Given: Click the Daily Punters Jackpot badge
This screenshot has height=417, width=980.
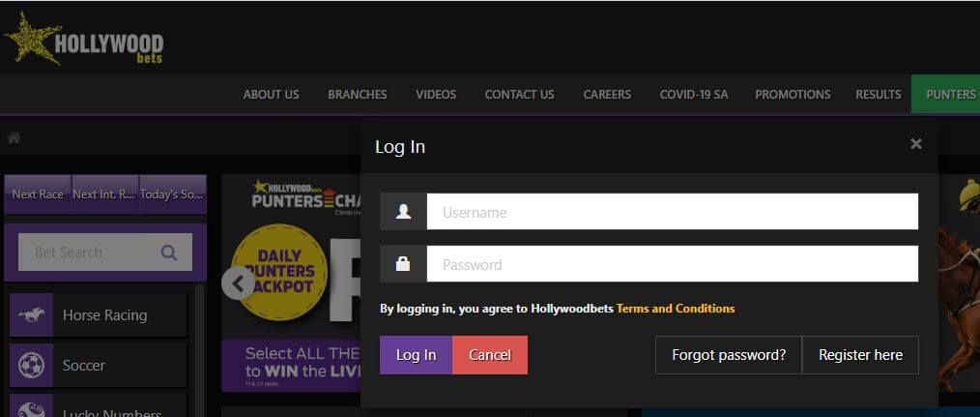Looking at the screenshot, I should pyautogui.click(x=278, y=273).
